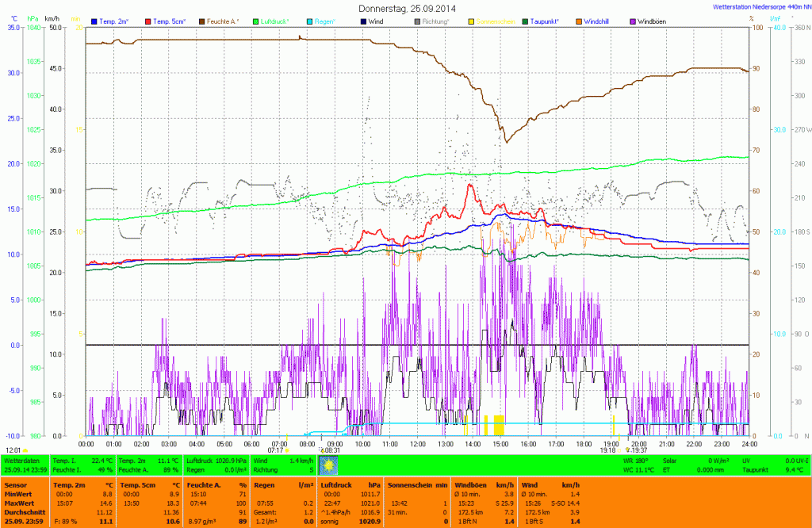The height and width of the screenshot is (528, 812).
Task: Click the yellow Sonnenschein legend square
Action: tap(471, 21)
